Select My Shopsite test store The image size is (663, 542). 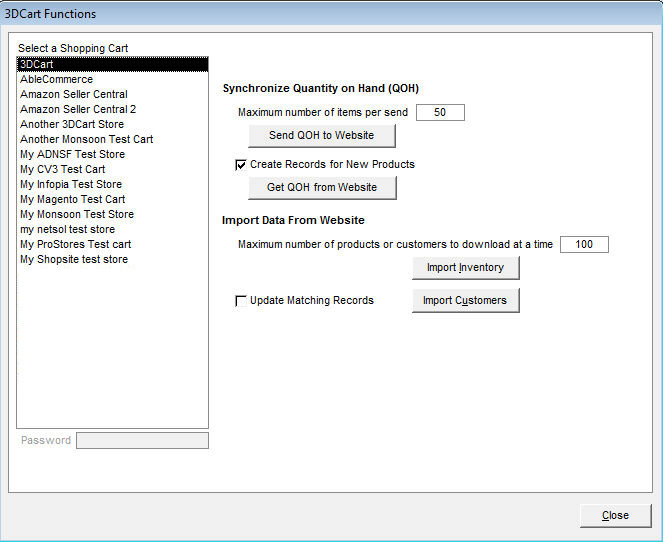point(112,260)
